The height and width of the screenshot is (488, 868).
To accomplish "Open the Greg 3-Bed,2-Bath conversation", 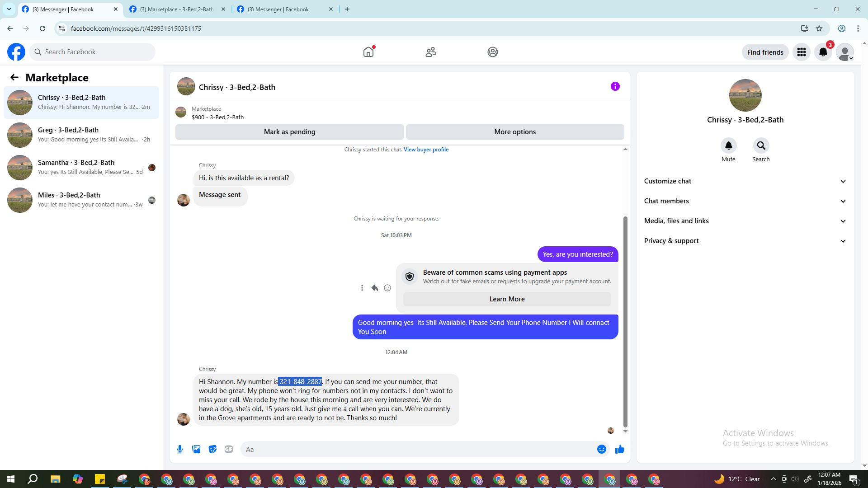I will pos(81,135).
